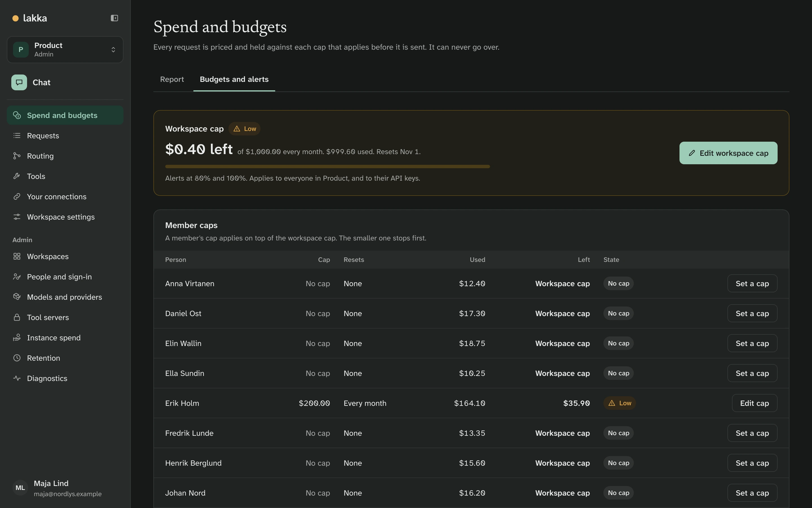This screenshot has width=812, height=508.
Task: Click the Requests list icon
Action: coord(17,136)
